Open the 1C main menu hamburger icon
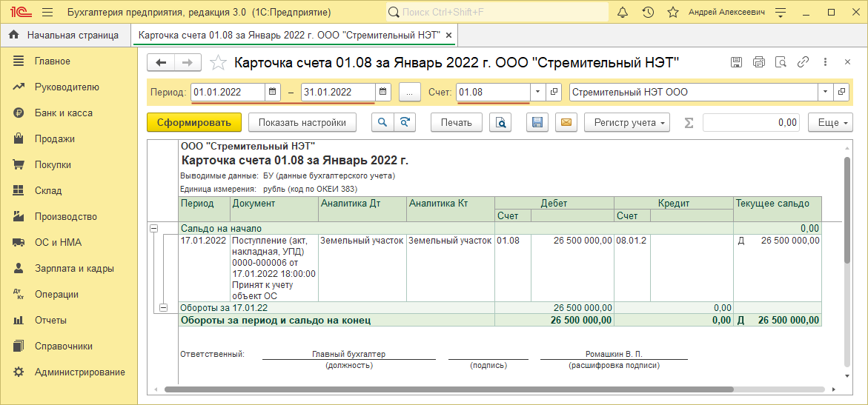The height and width of the screenshot is (405, 868). (x=47, y=12)
